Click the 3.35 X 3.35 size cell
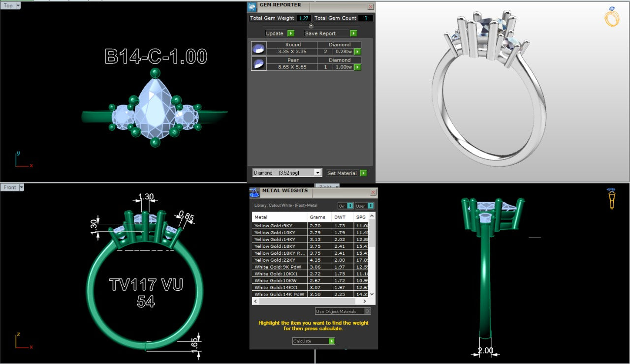The width and height of the screenshot is (630, 364). 293,52
